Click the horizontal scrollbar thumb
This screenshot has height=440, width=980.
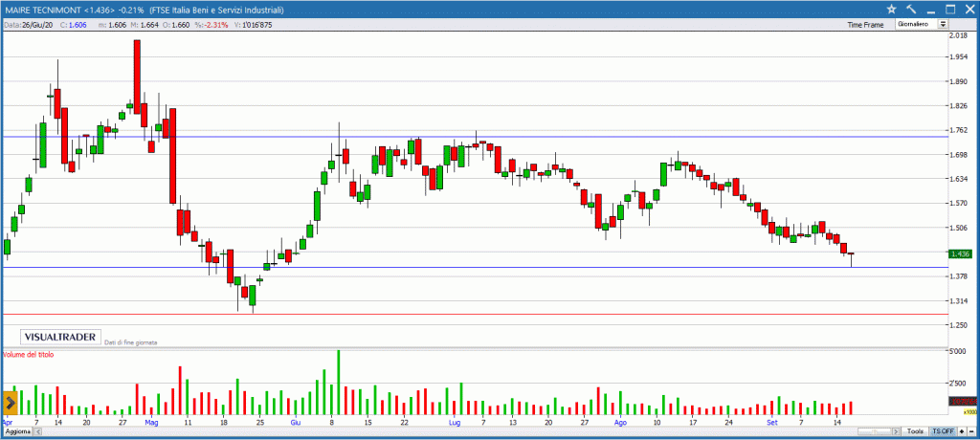coord(875,431)
